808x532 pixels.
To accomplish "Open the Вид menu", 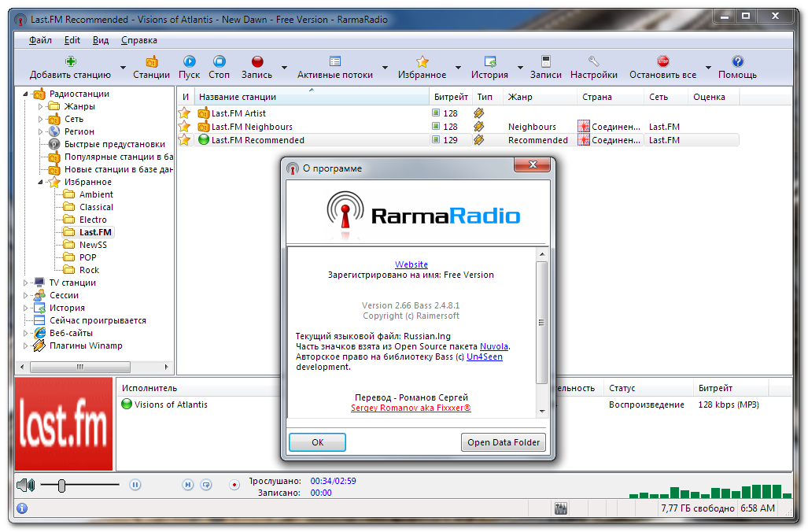I will (x=101, y=40).
